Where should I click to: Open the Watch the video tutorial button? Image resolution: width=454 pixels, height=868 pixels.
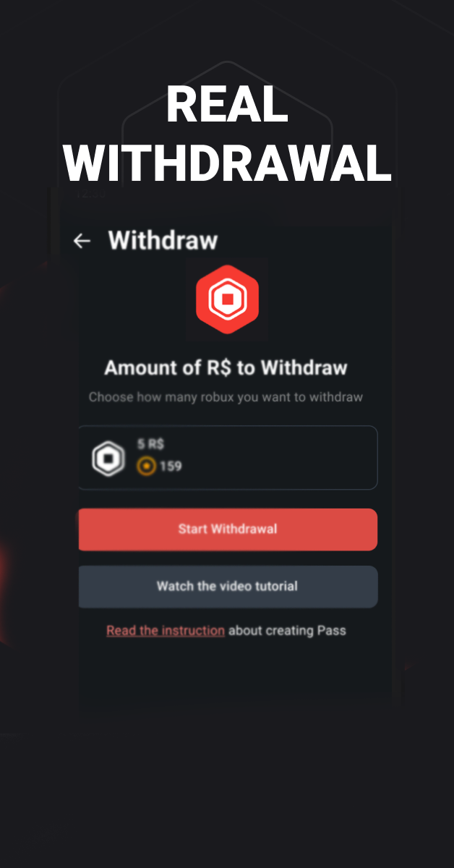tap(228, 587)
